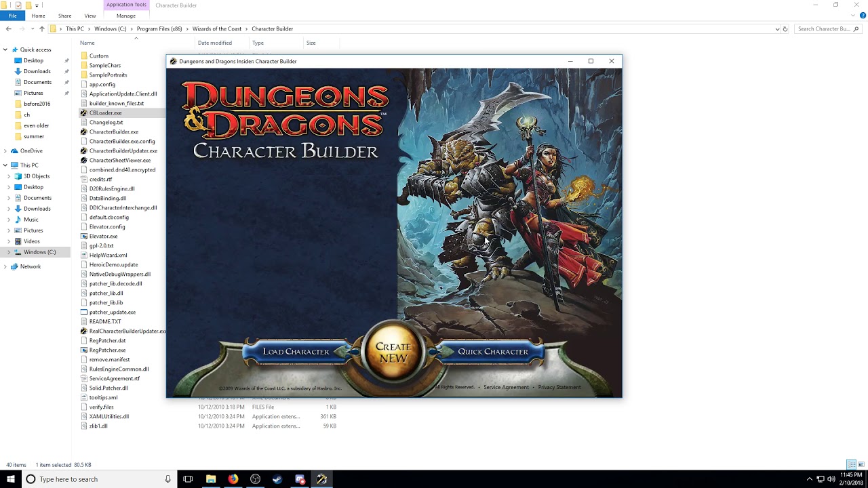Select the Custom folder icon
Image resolution: width=868 pixels, height=488 pixels.
tap(84, 56)
